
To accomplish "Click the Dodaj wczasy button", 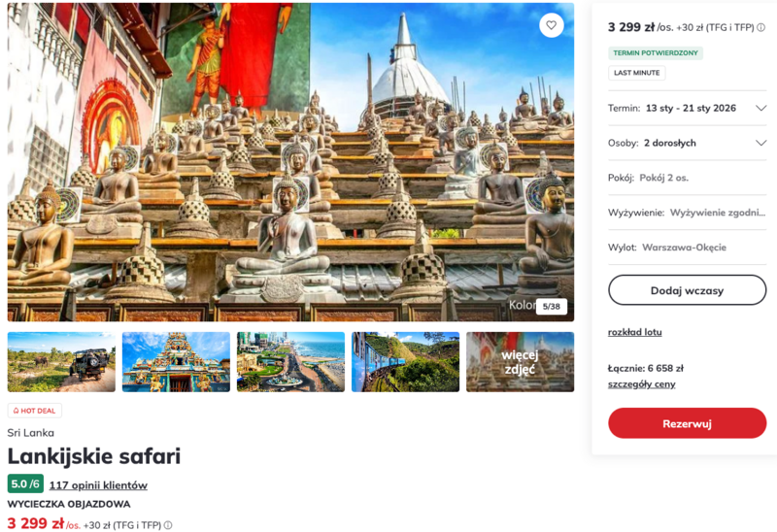I will [x=687, y=290].
